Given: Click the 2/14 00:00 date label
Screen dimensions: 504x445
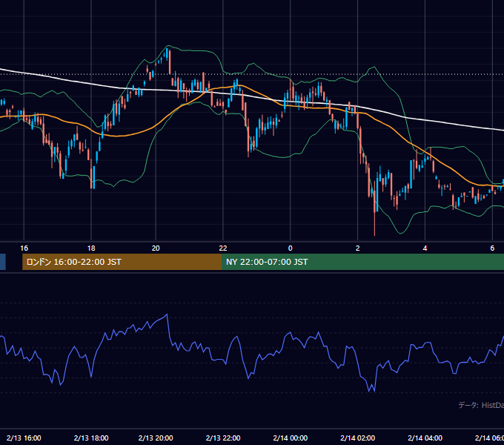Looking at the screenshot, I should click(x=291, y=438).
